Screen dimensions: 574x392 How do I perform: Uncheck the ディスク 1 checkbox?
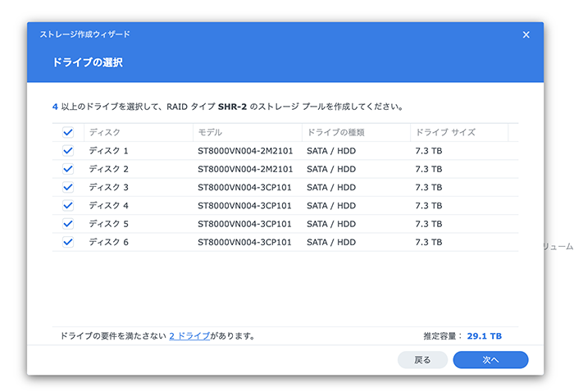[x=68, y=150]
